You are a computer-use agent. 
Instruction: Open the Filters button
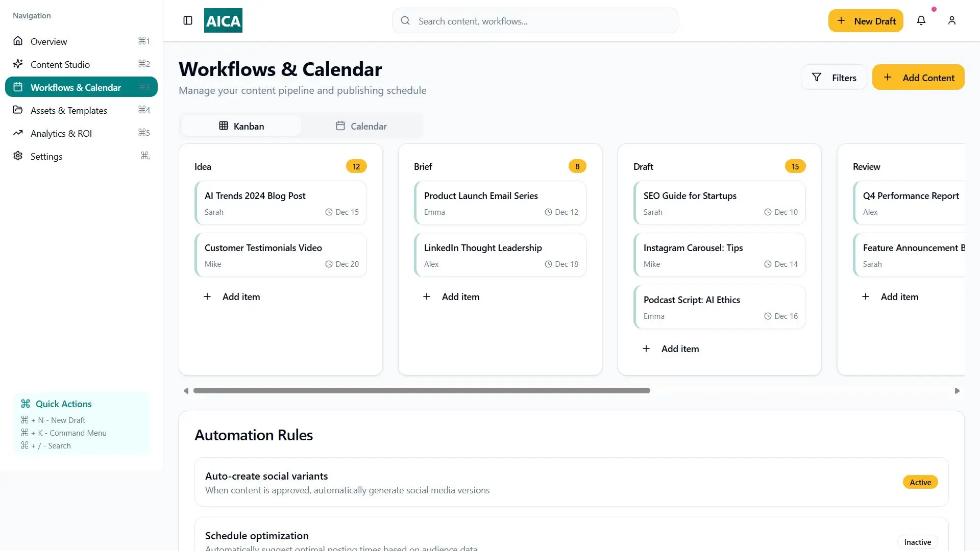pos(834,77)
